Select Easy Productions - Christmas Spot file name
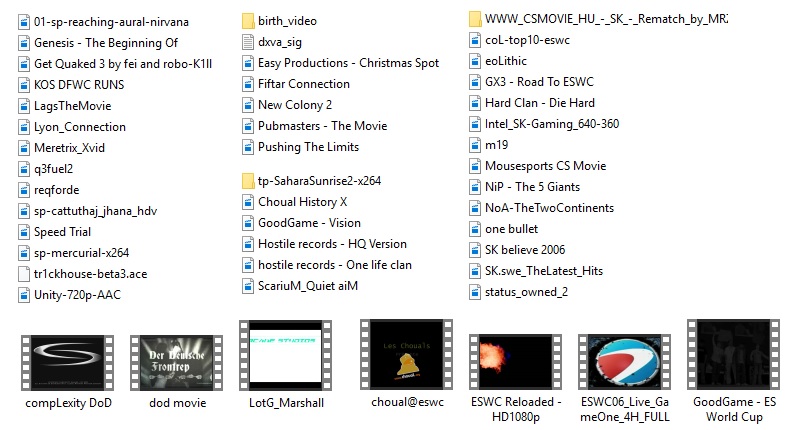This screenshot has width=810, height=430. click(349, 63)
